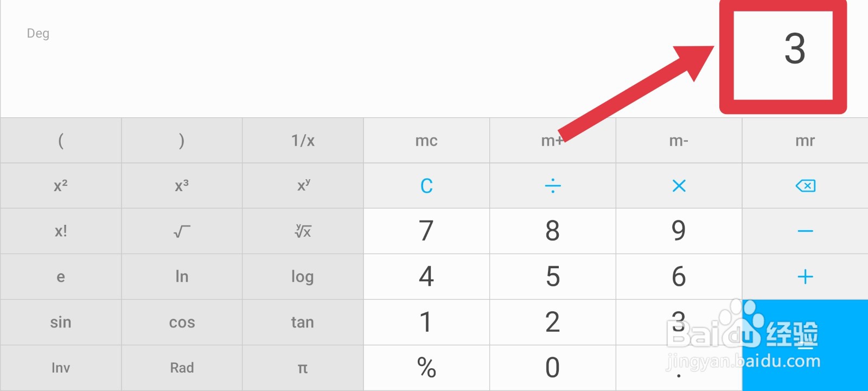
Task: Tap the x squared function key
Action: click(61, 186)
